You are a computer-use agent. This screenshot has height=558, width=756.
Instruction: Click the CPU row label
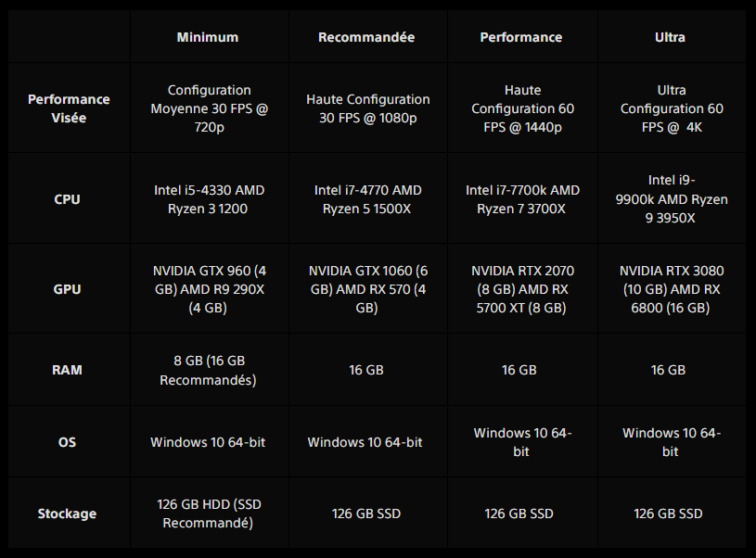[68, 199]
